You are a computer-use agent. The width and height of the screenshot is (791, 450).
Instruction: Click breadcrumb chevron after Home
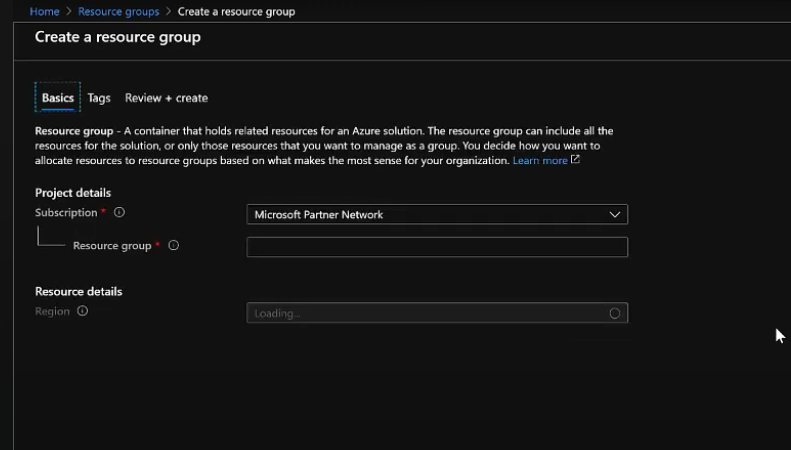point(69,11)
